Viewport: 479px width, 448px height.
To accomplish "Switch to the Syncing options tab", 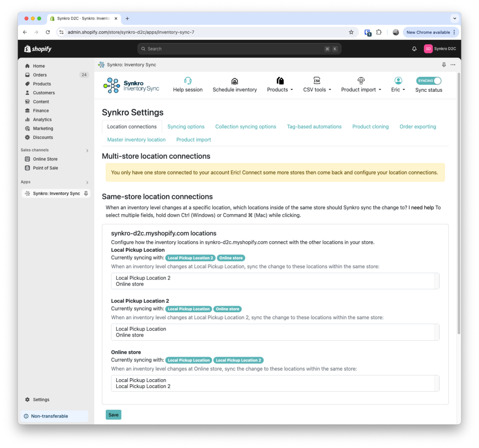I will coord(186,126).
